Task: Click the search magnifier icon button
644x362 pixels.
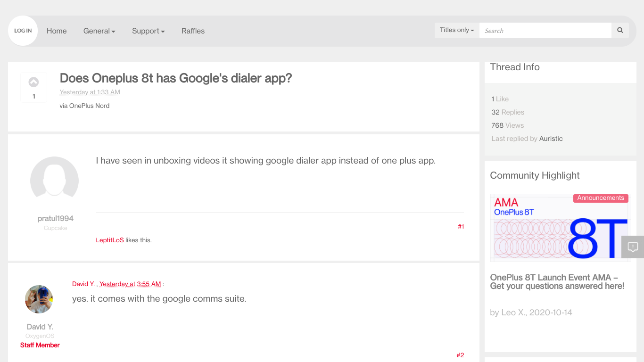Action: [x=620, y=30]
